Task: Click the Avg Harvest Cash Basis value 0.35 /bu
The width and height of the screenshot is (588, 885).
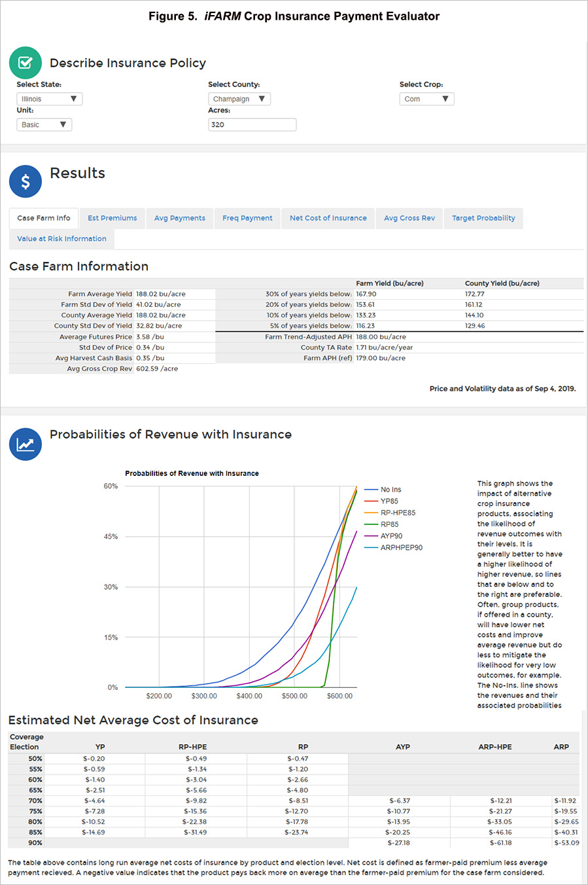Action: point(150,358)
